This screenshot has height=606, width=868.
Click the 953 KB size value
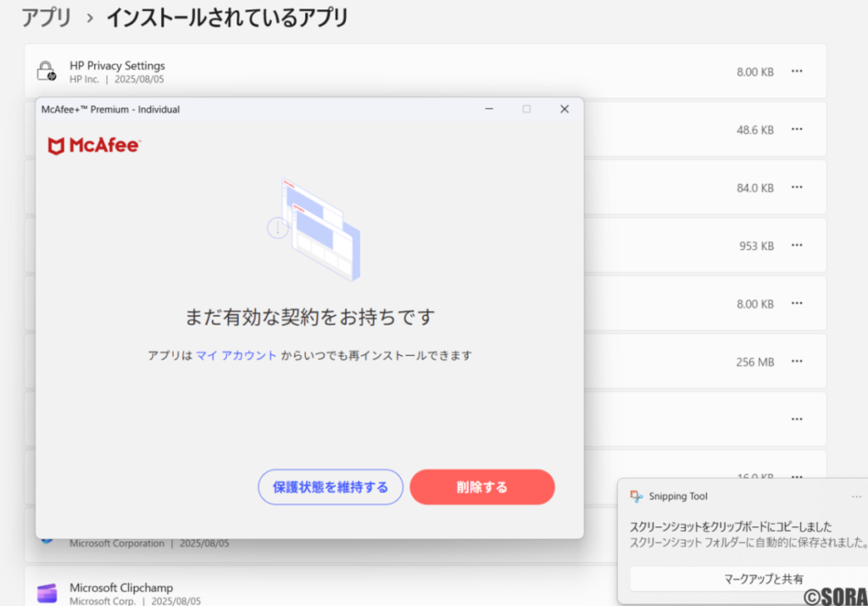(756, 247)
